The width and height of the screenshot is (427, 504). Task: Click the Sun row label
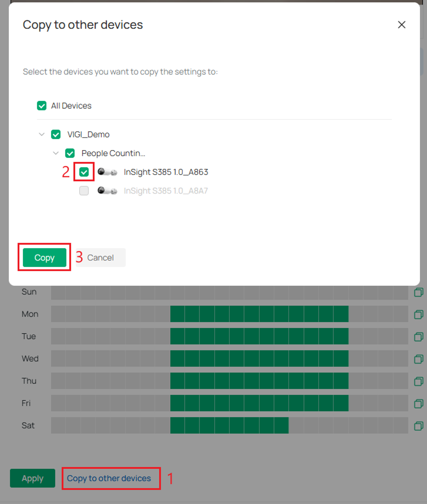click(29, 292)
